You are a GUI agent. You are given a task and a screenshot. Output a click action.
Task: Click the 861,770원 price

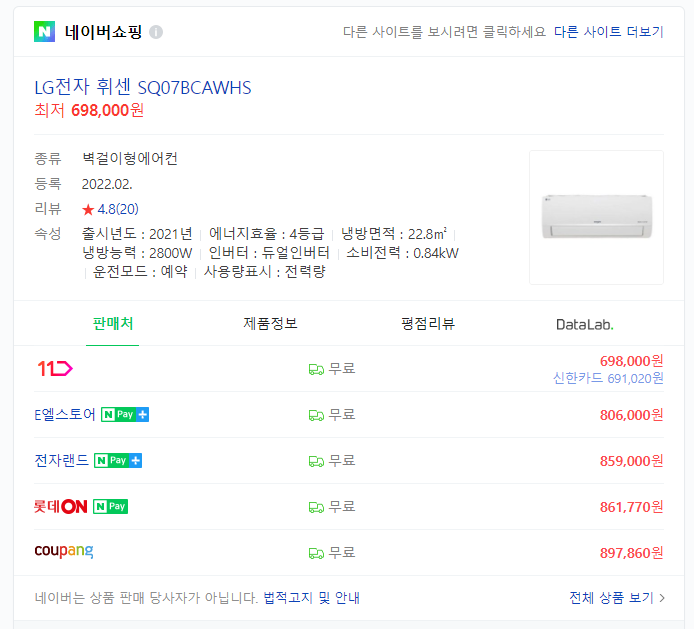(632, 507)
